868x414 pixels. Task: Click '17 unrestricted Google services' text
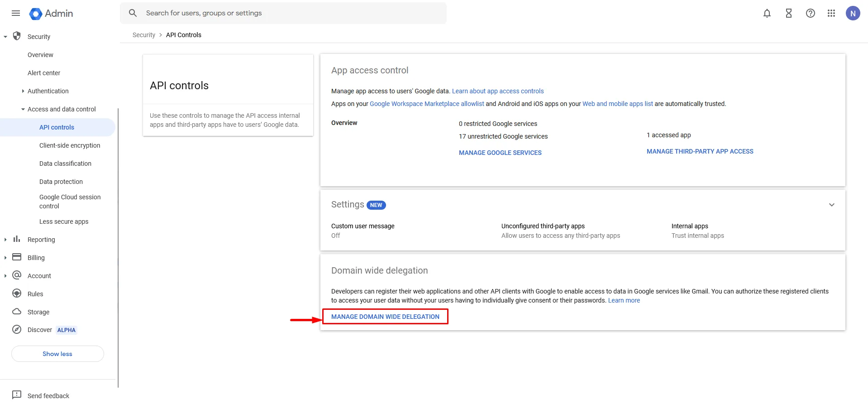pyautogui.click(x=503, y=136)
